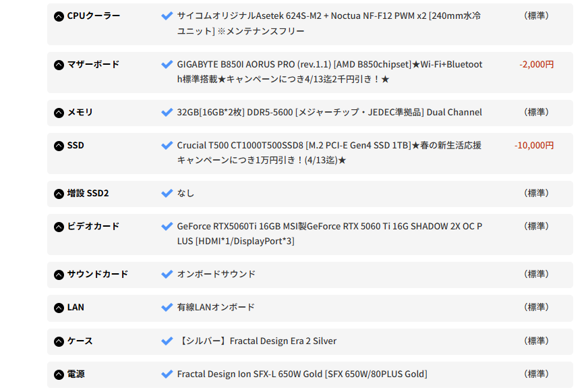Click the LAN row chevron icon
588x392 pixels.
[x=59, y=308]
